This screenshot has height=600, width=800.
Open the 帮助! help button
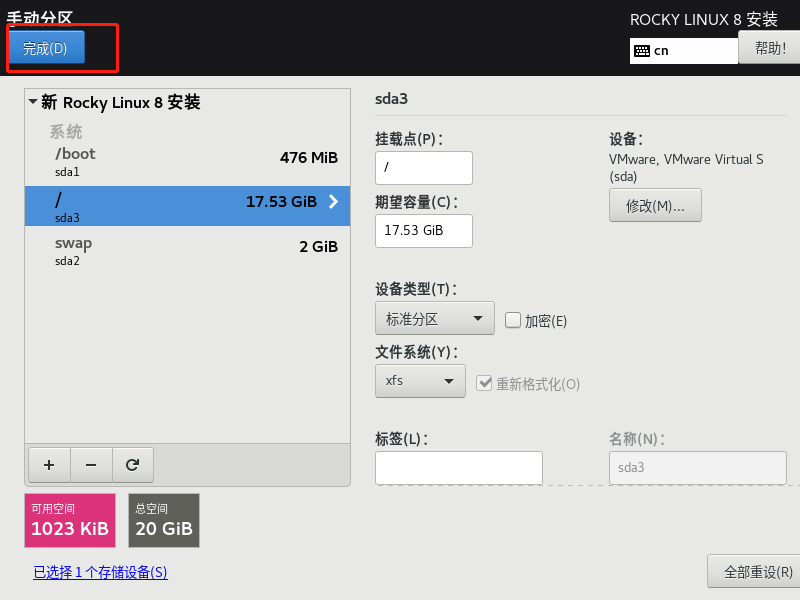769,47
